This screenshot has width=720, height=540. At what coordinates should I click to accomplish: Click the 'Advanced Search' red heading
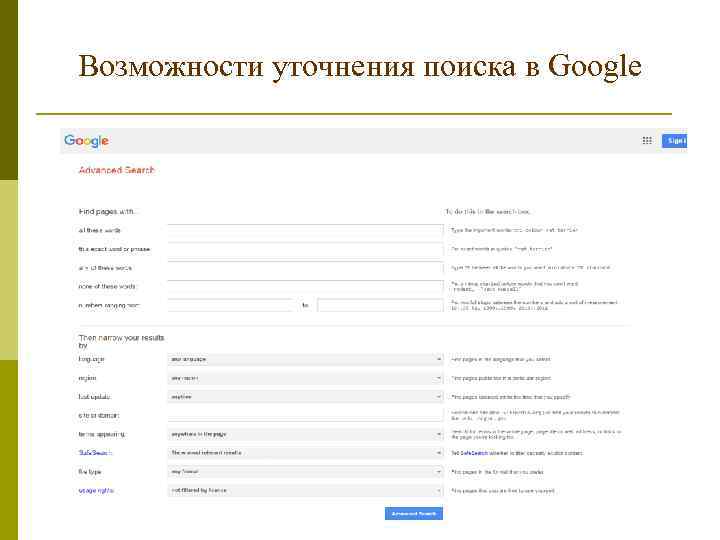coord(117,170)
